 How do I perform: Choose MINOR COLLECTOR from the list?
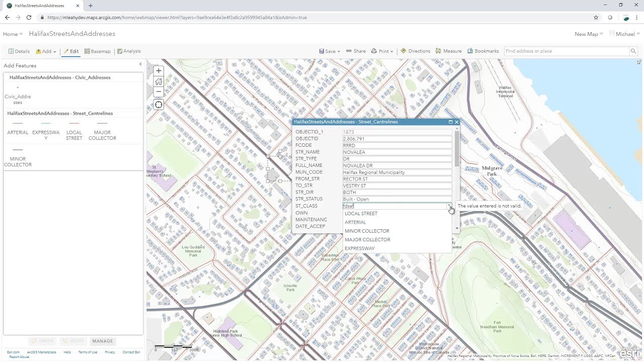click(x=397, y=231)
